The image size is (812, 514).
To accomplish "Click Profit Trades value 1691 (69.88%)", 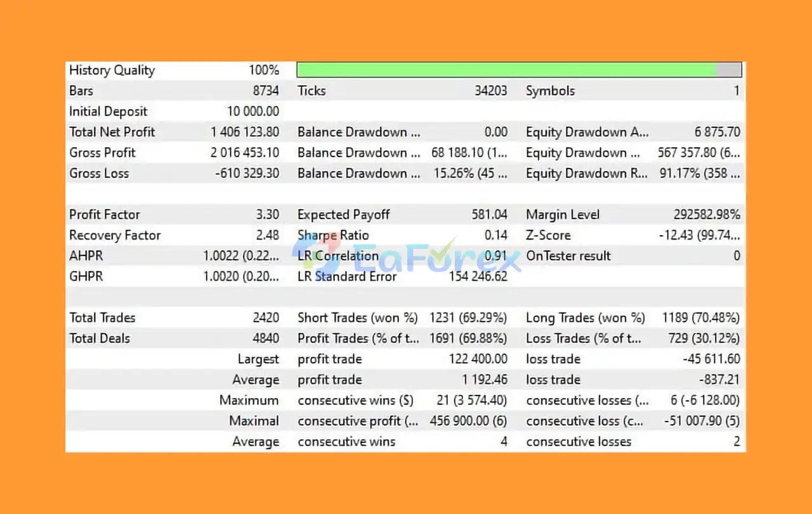I will [469, 338].
